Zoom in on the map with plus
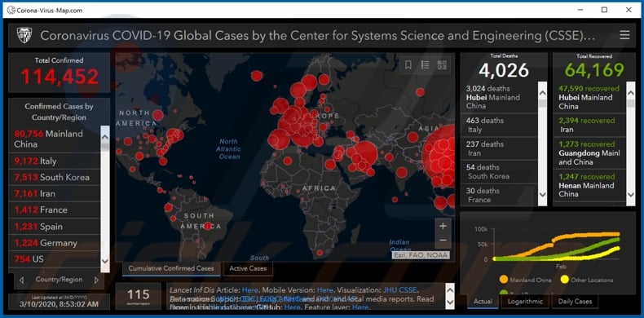 tap(443, 226)
